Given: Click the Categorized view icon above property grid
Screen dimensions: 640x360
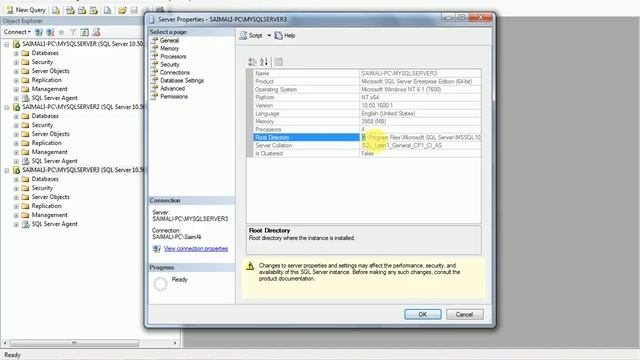Looking at the screenshot, I should pos(252,62).
